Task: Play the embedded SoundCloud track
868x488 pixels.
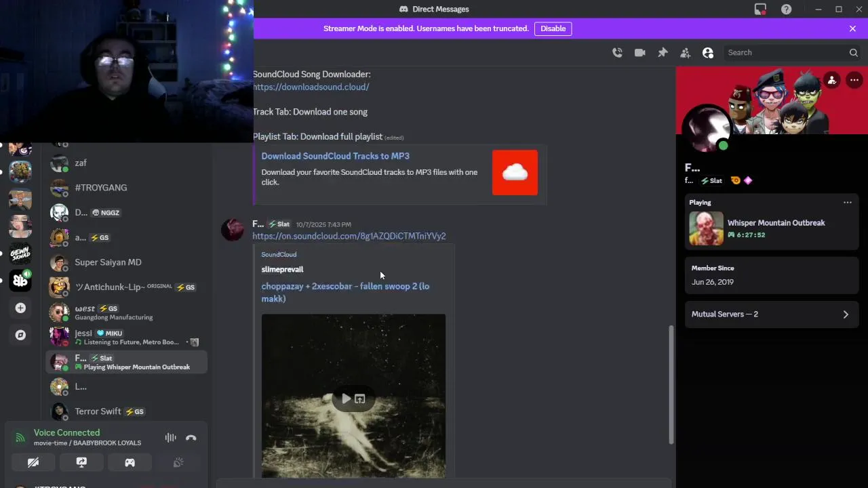Action: click(347, 399)
